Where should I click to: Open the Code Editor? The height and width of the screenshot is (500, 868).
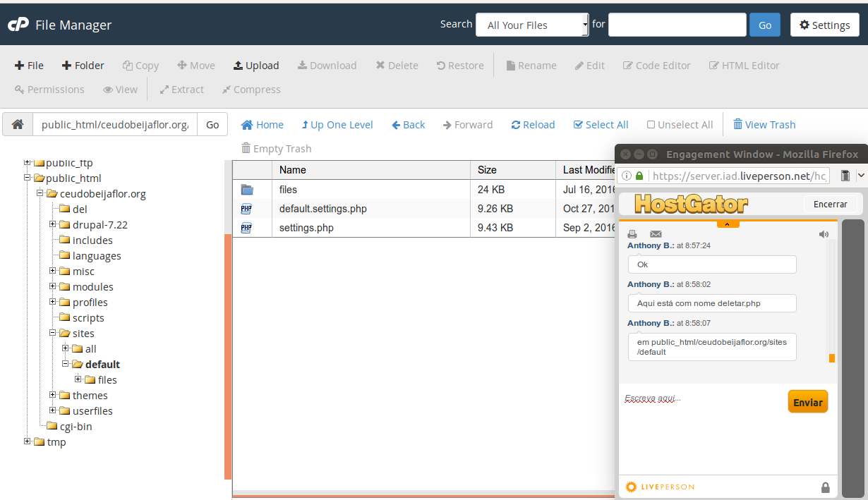[x=656, y=66]
